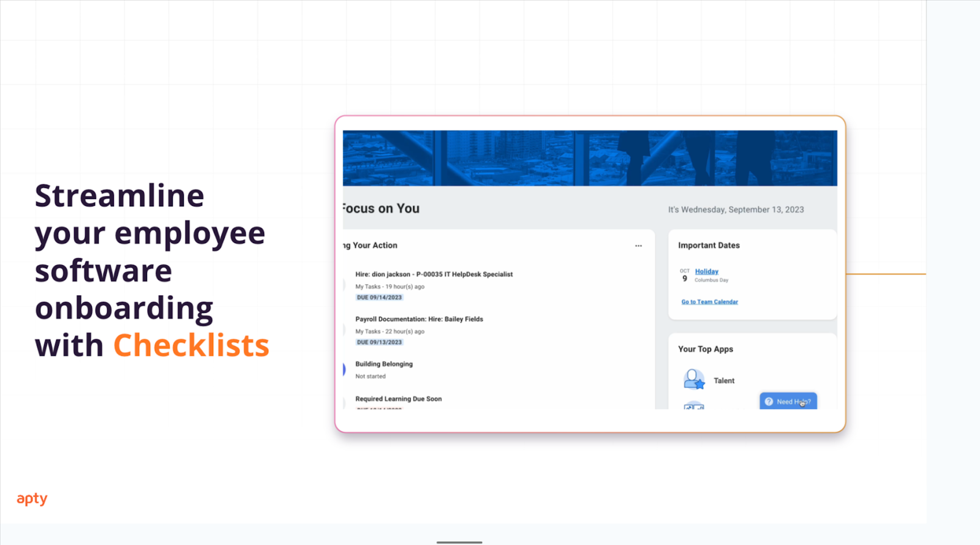Click the Columbus Day label
Viewport: 980px width, 545px height.
tap(711, 280)
